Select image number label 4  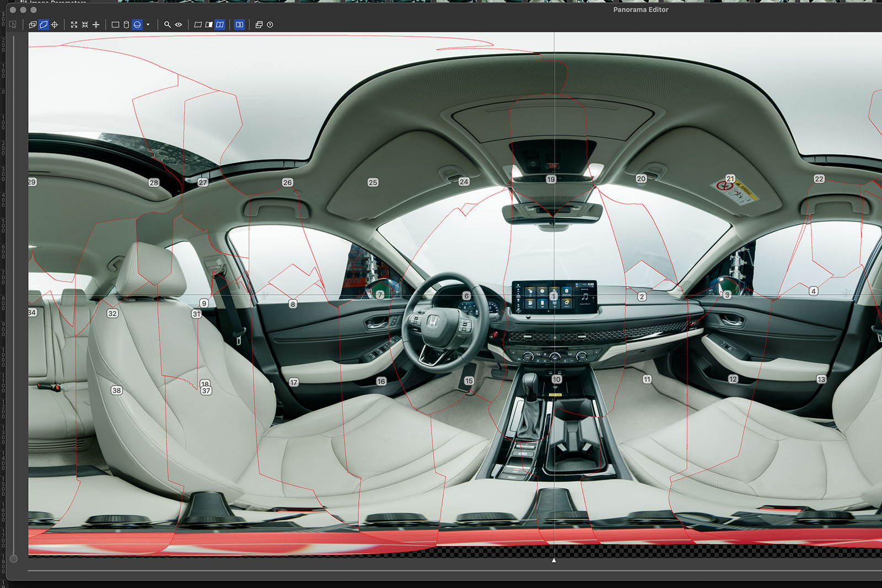pyautogui.click(x=814, y=291)
